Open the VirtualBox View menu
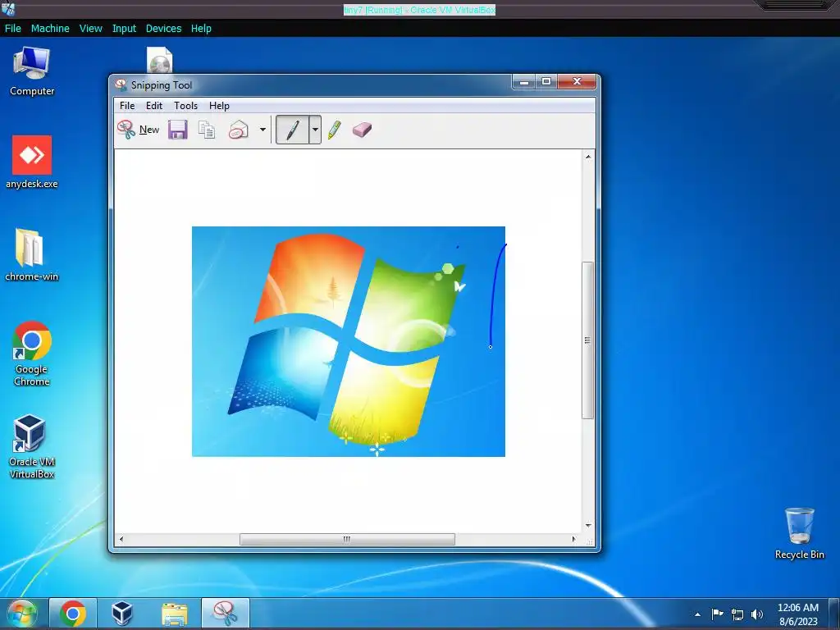This screenshot has height=630, width=840. pyautogui.click(x=90, y=29)
